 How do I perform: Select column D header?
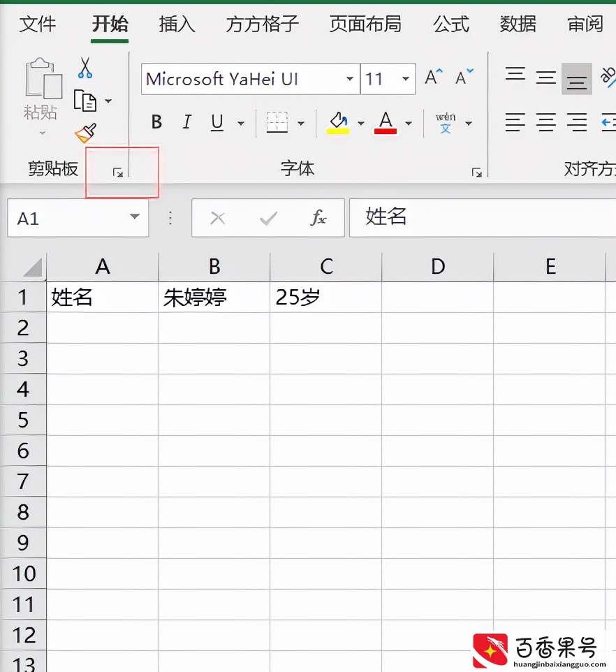click(438, 267)
